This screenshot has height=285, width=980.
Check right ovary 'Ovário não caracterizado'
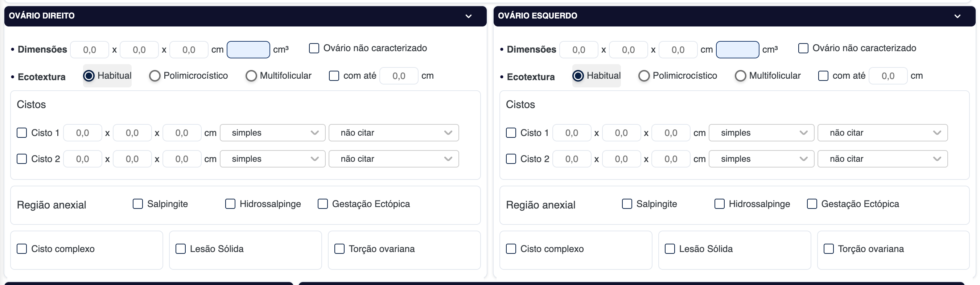pos(314,48)
